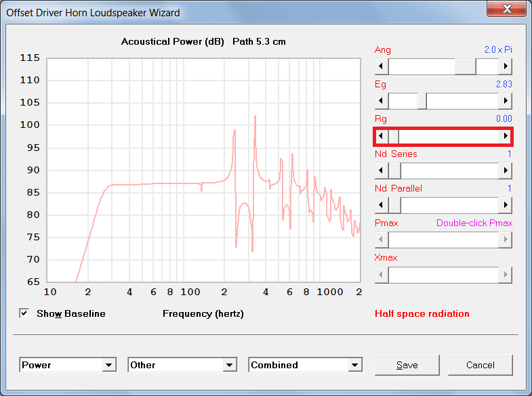Click the Cancel button
Image resolution: width=532 pixels, height=396 pixels.
click(480, 365)
